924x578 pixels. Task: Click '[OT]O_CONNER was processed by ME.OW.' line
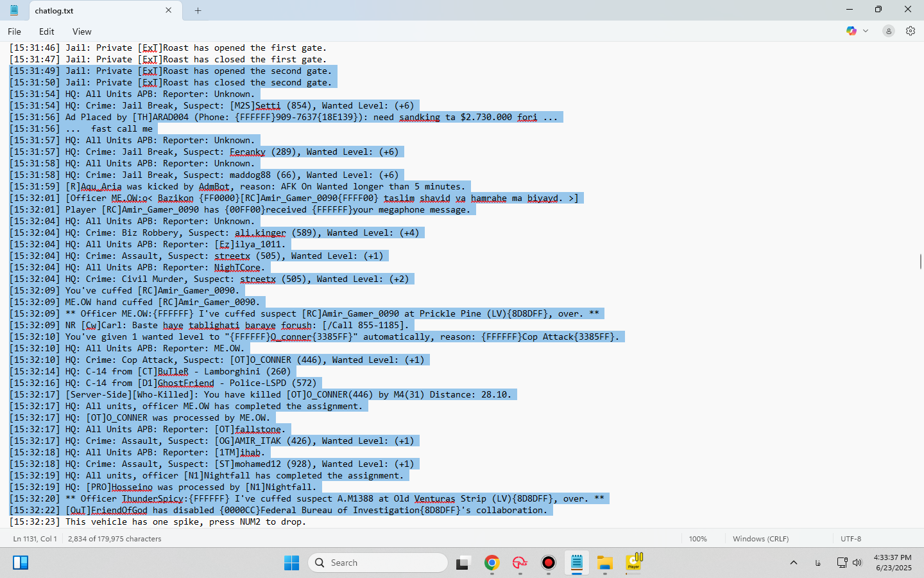tap(140, 417)
